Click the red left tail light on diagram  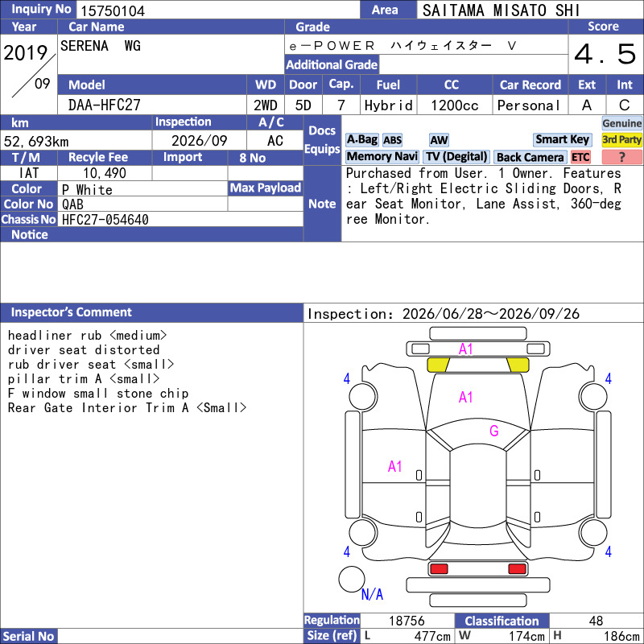(x=439, y=569)
